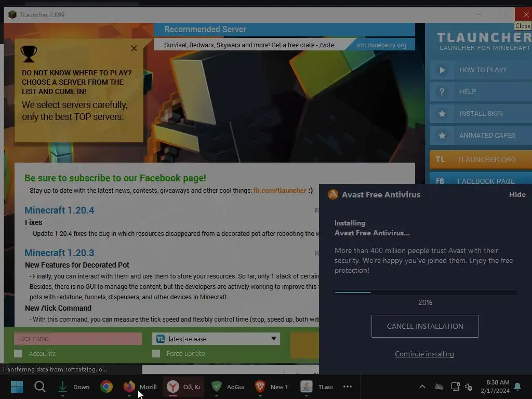Open Google Chrome from the taskbar
This screenshot has width=532, height=399.
click(x=106, y=387)
